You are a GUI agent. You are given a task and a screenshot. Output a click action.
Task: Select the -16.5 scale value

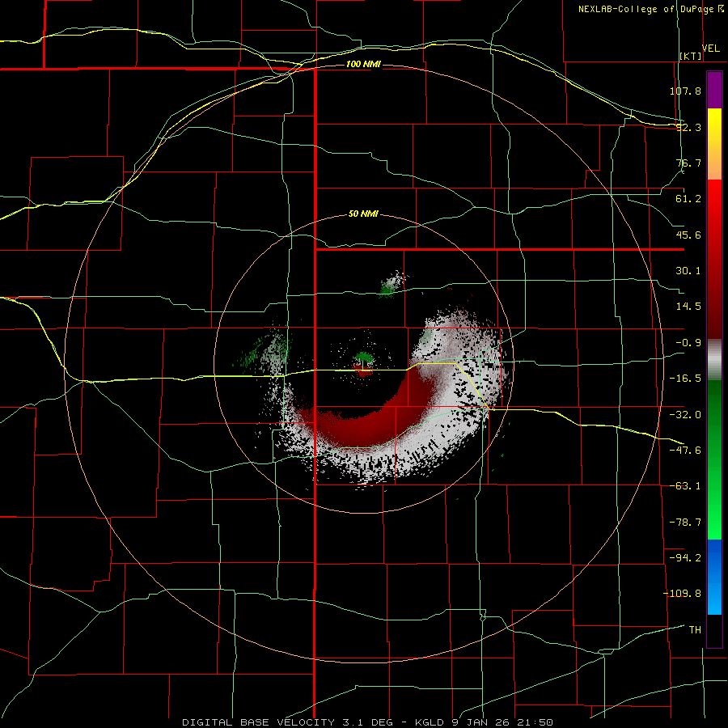[x=685, y=379]
